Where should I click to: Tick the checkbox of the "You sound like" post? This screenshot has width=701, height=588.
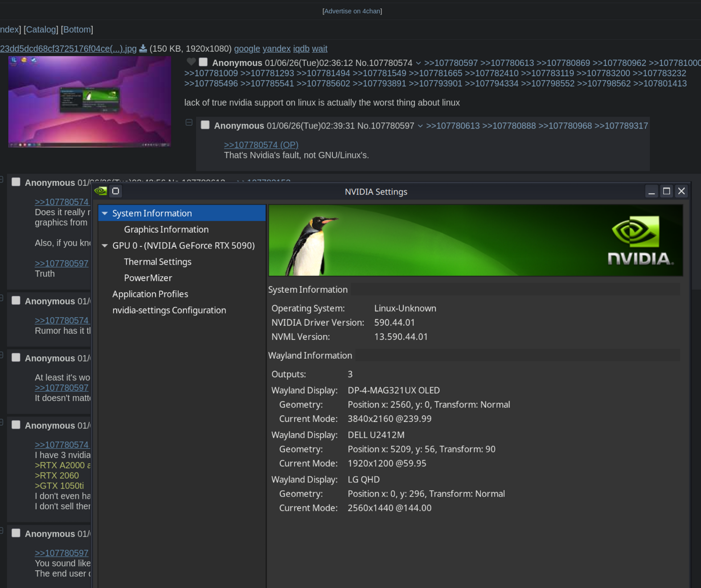16,533
